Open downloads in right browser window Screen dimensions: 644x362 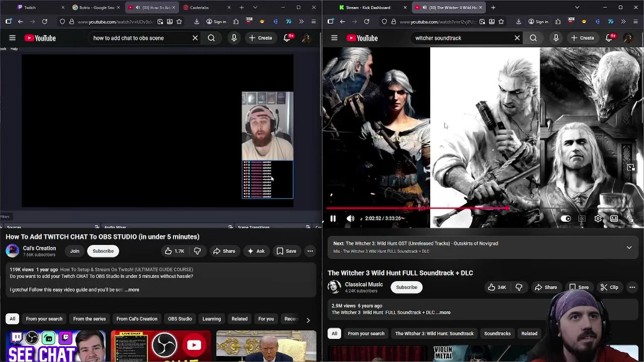click(x=519, y=22)
